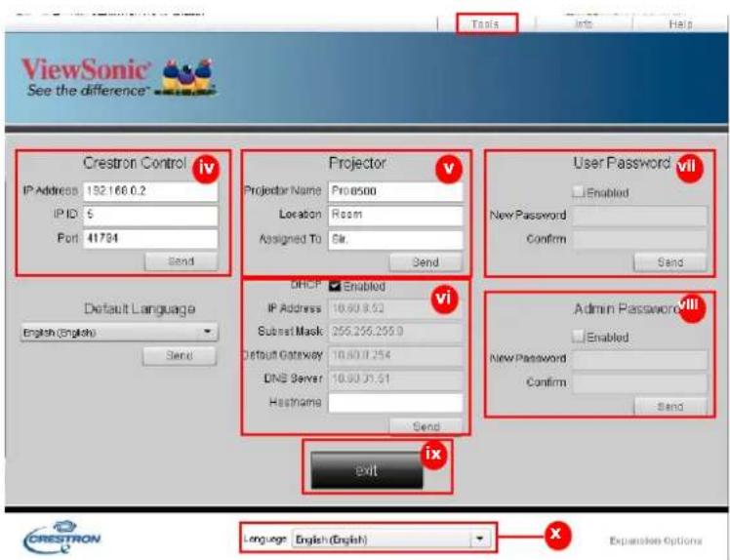Edit the Hostname field
The image size is (730, 560).
pos(395,403)
